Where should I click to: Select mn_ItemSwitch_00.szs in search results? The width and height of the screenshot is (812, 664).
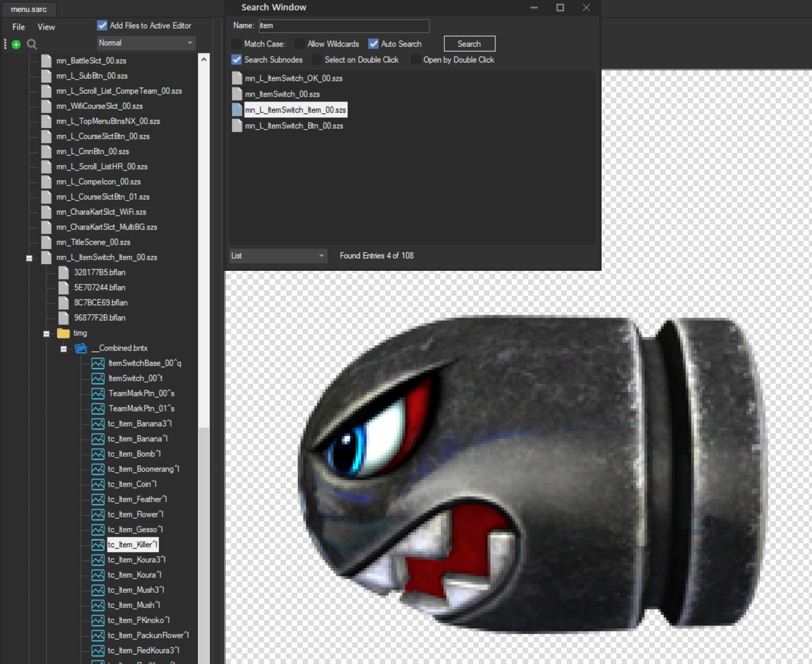[x=283, y=94]
